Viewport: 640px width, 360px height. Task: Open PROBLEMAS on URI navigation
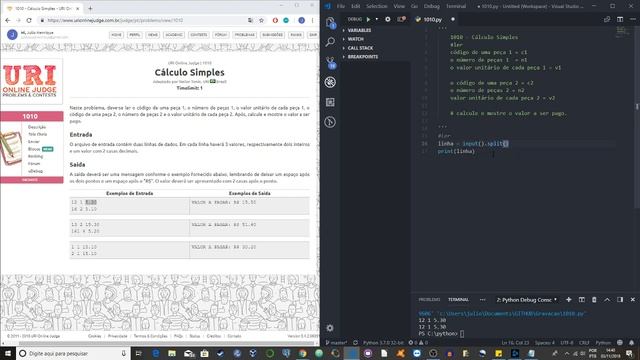244,35
